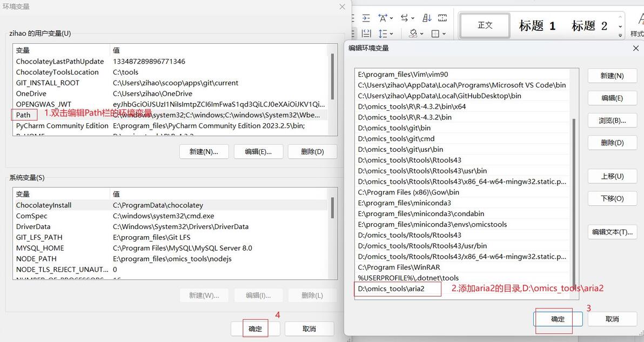Click 新建(N)... under user variables
The image size is (644, 342).
[x=204, y=151]
